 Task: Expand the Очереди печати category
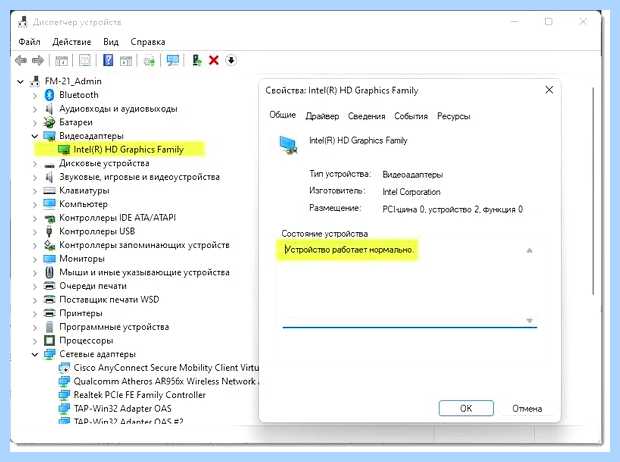pyautogui.click(x=35, y=286)
